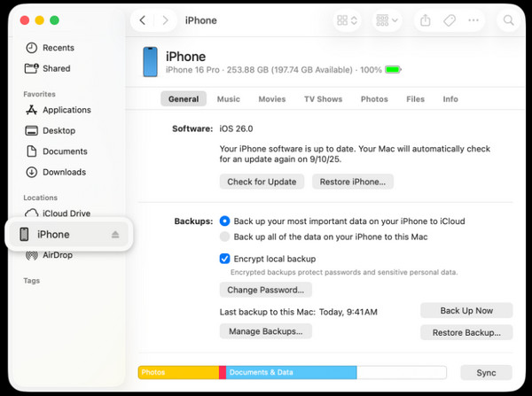Open Shared in the sidebar
This screenshot has height=396, width=532.
48,68
